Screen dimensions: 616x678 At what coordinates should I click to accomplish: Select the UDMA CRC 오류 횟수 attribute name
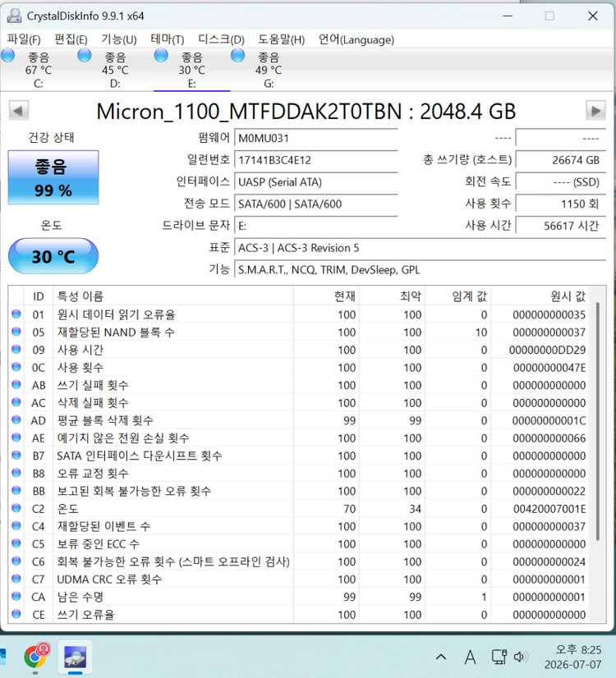pyautogui.click(x=109, y=580)
